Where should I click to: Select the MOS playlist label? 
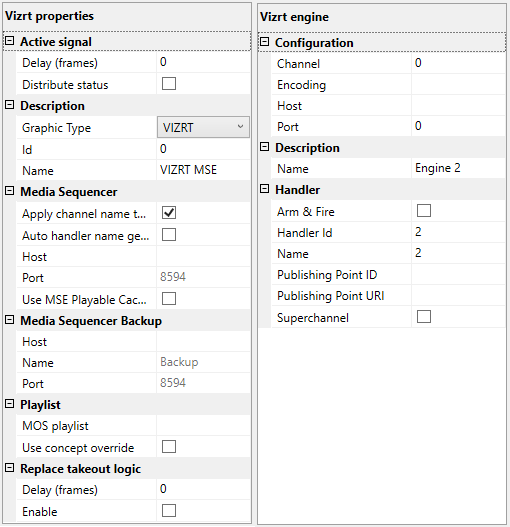click(x=55, y=426)
